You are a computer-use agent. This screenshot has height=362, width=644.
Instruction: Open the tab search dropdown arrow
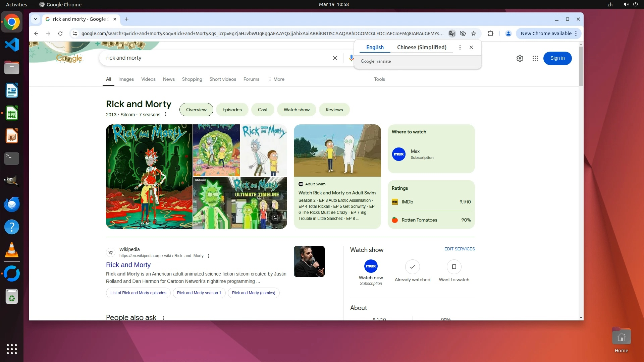tap(36, 19)
